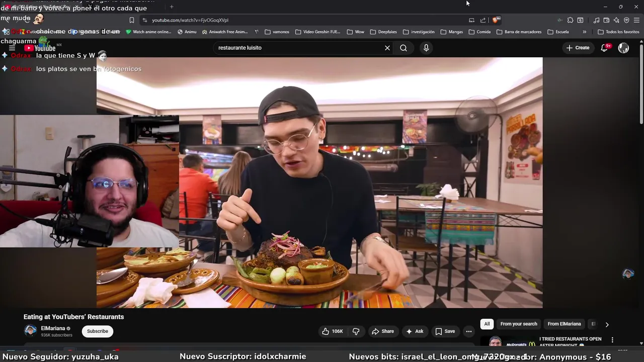Open browser main hamburger menu
The height and width of the screenshot is (362, 644).
pyautogui.click(x=636, y=20)
